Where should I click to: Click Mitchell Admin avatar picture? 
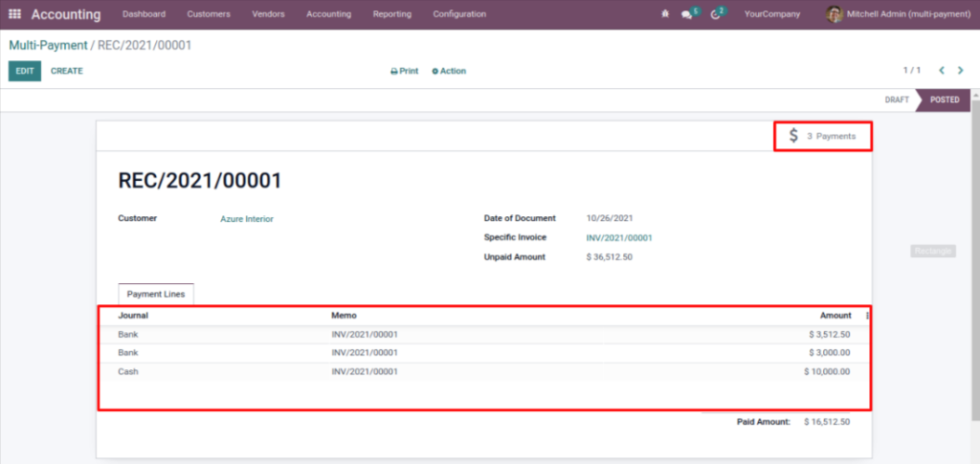coord(834,13)
